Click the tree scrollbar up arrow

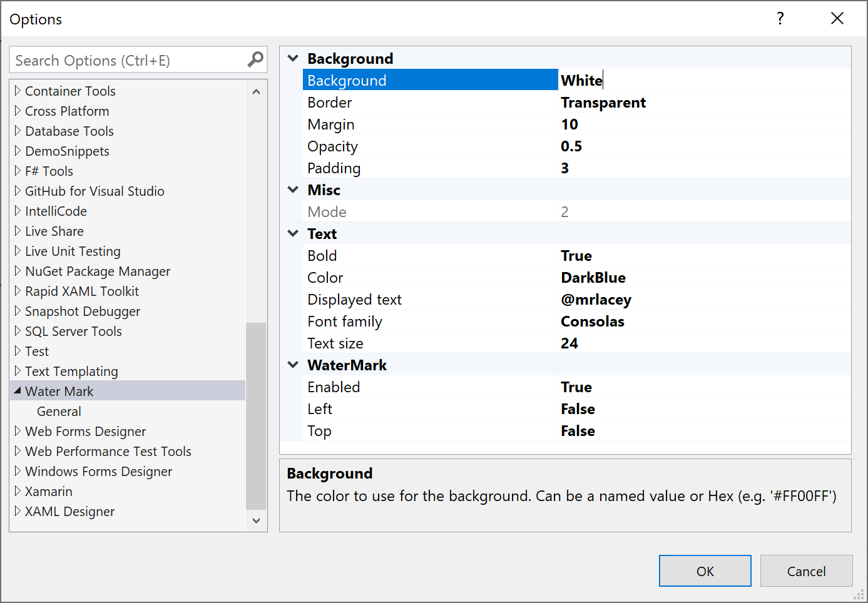(x=256, y=91)
